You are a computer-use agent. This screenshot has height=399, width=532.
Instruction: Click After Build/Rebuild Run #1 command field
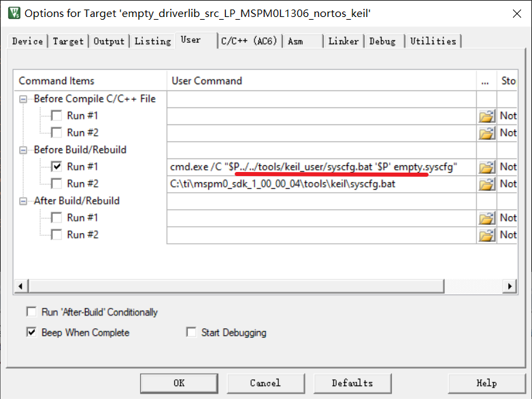tap(322, 218)
